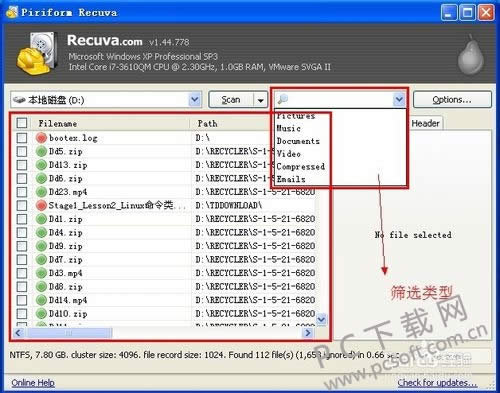Image resolution: width=500 pixels, height=393 pixels.
Task: Click the Recuva hard hat drive logo
Action: (x=36, y=54)
